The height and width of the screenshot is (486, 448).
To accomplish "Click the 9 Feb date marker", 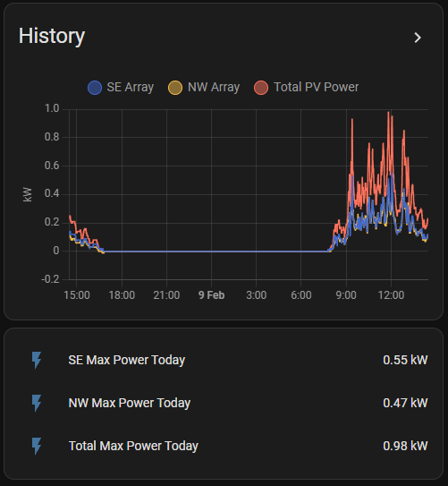I will [x=211, y=295].
